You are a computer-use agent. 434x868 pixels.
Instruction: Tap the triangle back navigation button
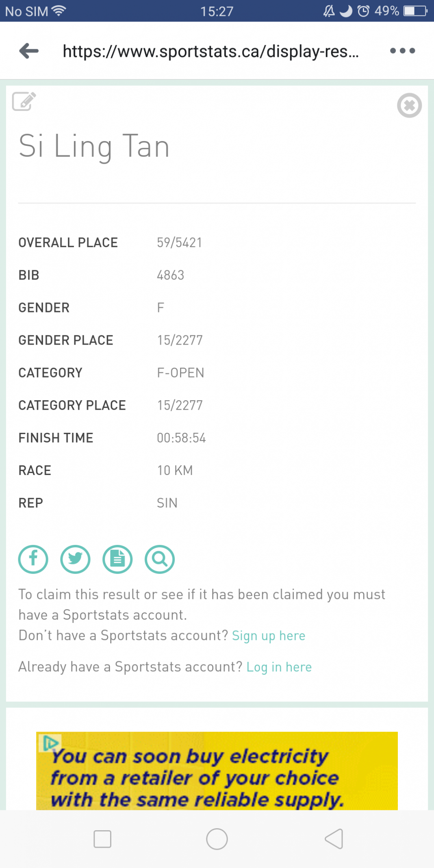[x=334, y=839]
